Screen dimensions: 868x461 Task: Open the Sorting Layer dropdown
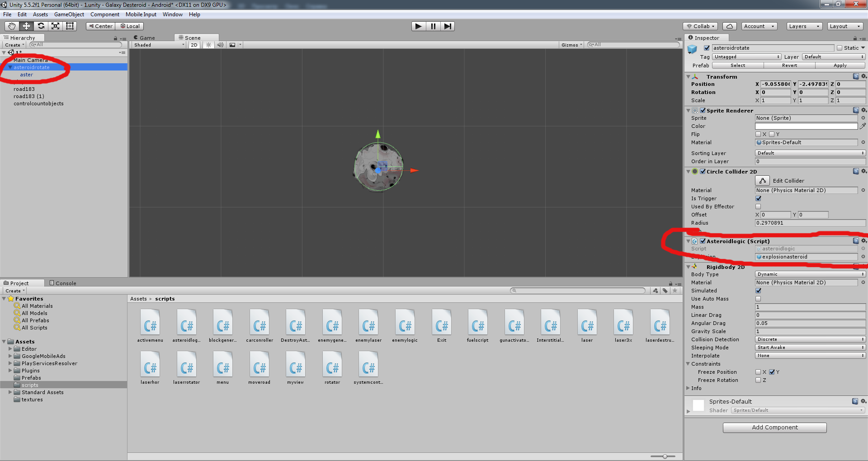click(x=809, y=153)
